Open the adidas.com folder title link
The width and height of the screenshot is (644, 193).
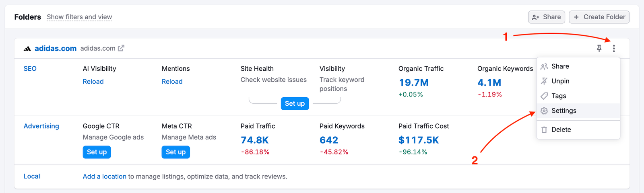(x=56, y=49)
